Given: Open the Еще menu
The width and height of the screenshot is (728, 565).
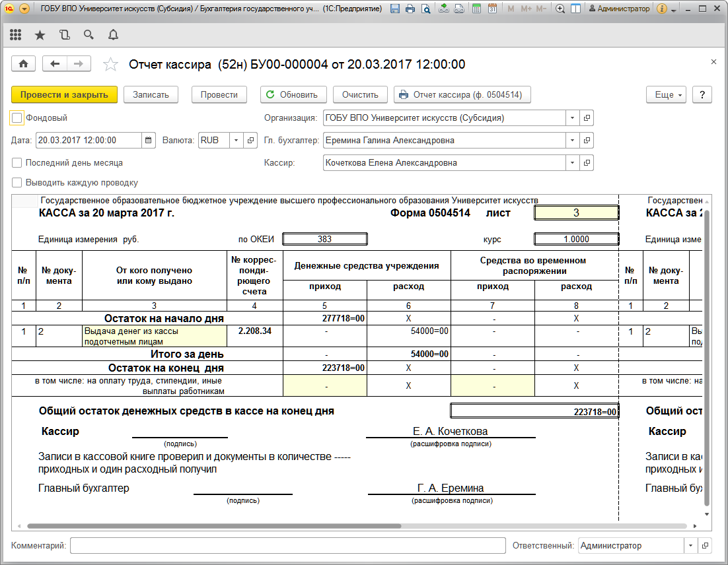Looking at the screenshot, I should pos(667,94).
